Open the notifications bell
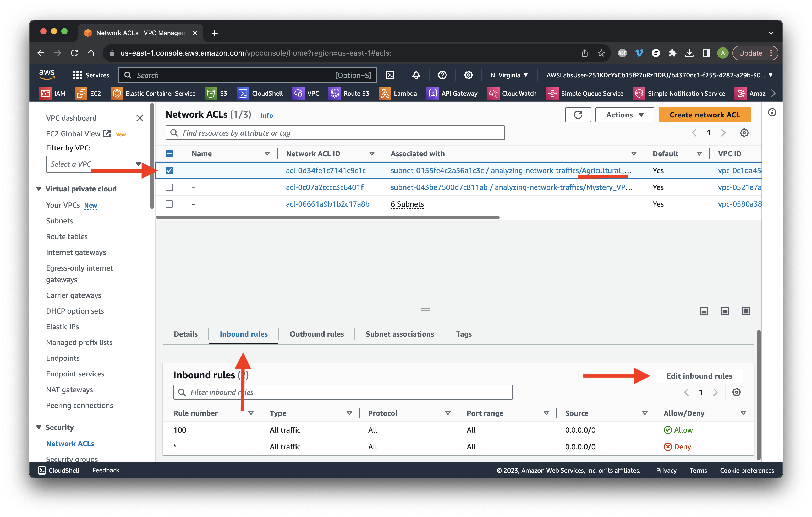The image size is (812, 517). (x=416, y=75)
